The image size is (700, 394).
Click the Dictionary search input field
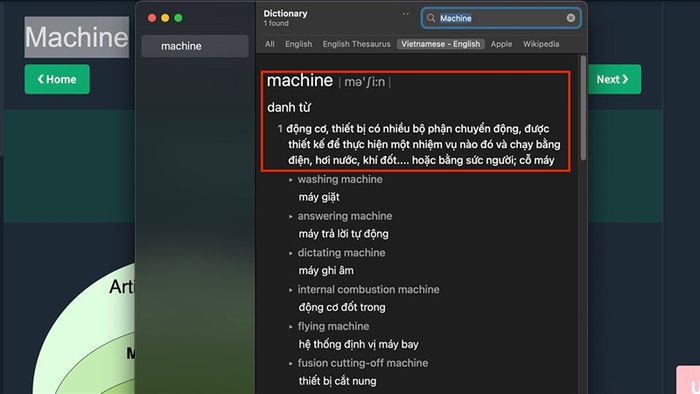coord(501,18)
